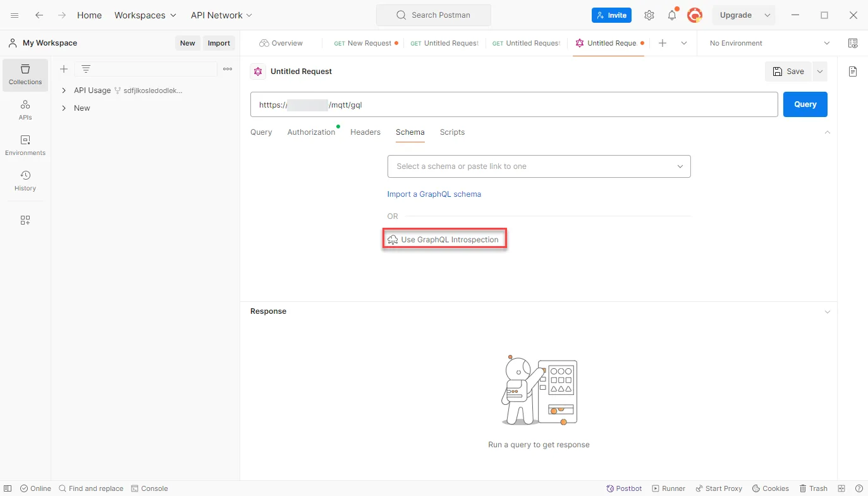Image resolution: width=868 pixels, height=496 pixels.
Task: Open the Console from the status bar
Action: [x=149, y=488]
